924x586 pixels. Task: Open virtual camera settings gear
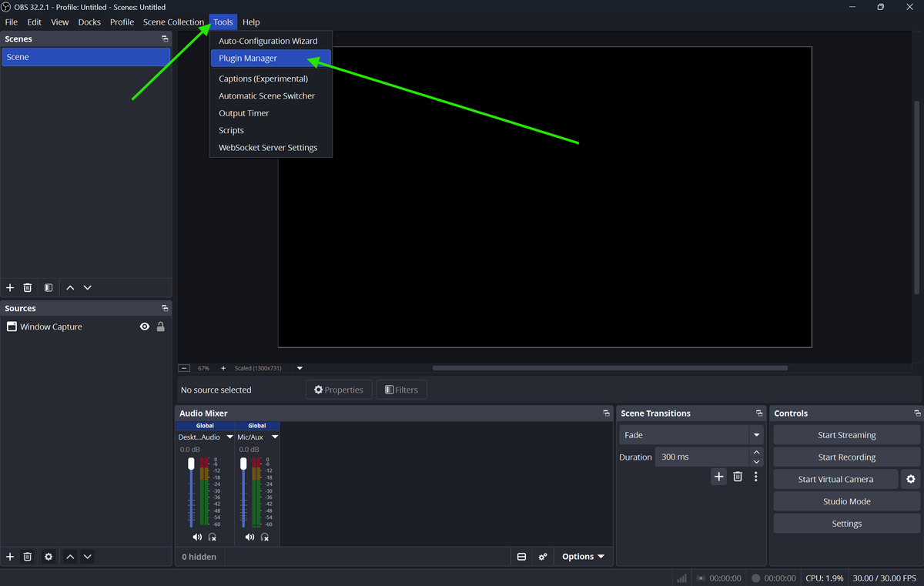click(911, 479)
